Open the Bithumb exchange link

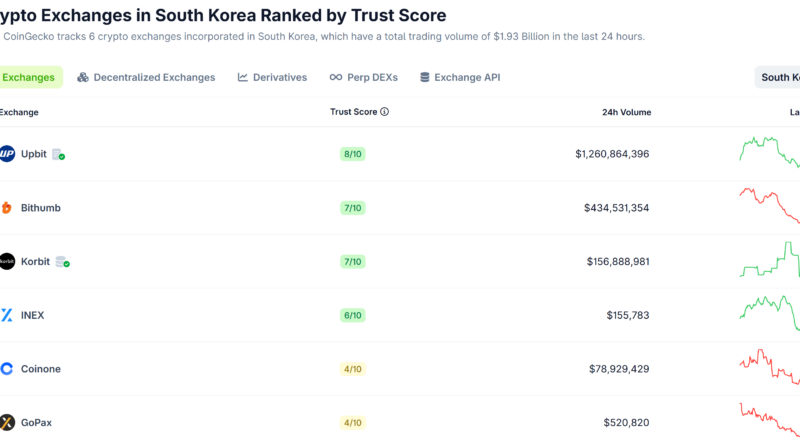(41, 208)
